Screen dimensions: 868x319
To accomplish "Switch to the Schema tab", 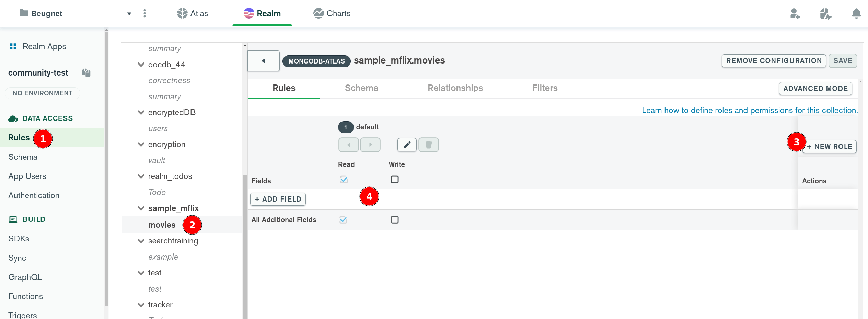I will (x=361, y=88).
